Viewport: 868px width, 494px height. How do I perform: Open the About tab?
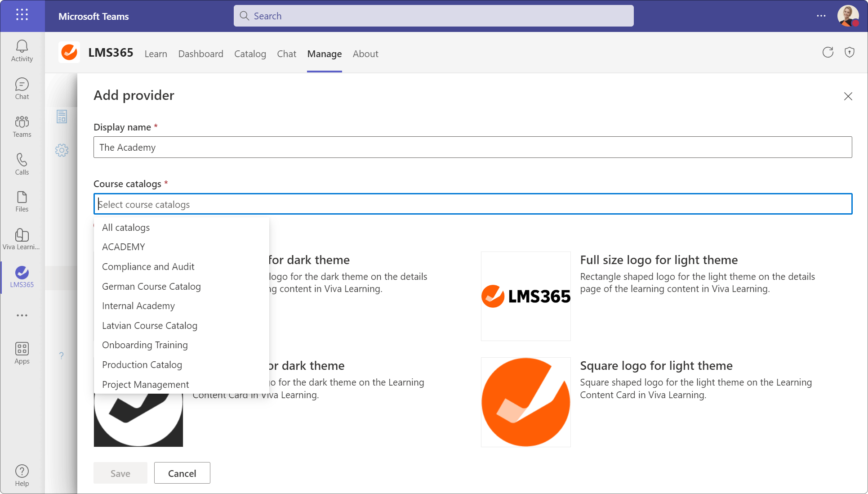tap(365, 54)
